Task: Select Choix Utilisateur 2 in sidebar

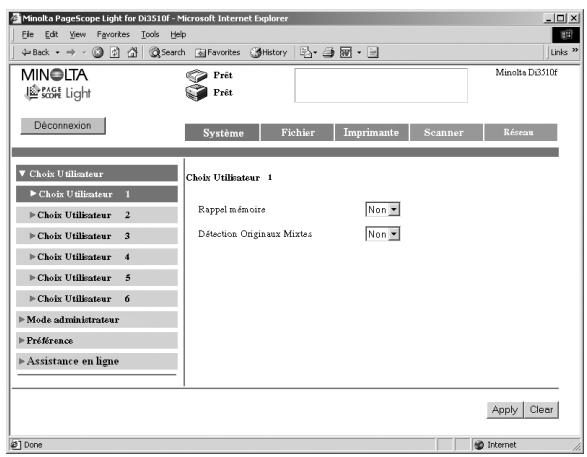Action: coord(97,215)
